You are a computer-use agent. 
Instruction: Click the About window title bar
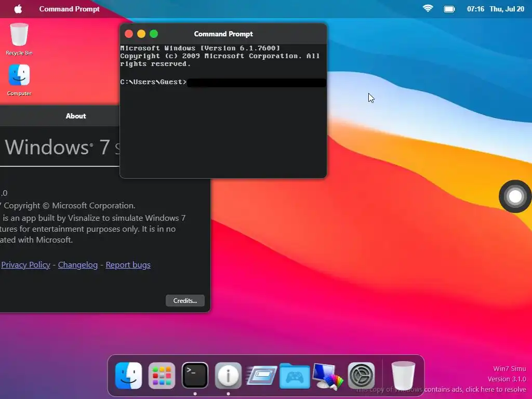pyautogui.click(x=60, y=116)
